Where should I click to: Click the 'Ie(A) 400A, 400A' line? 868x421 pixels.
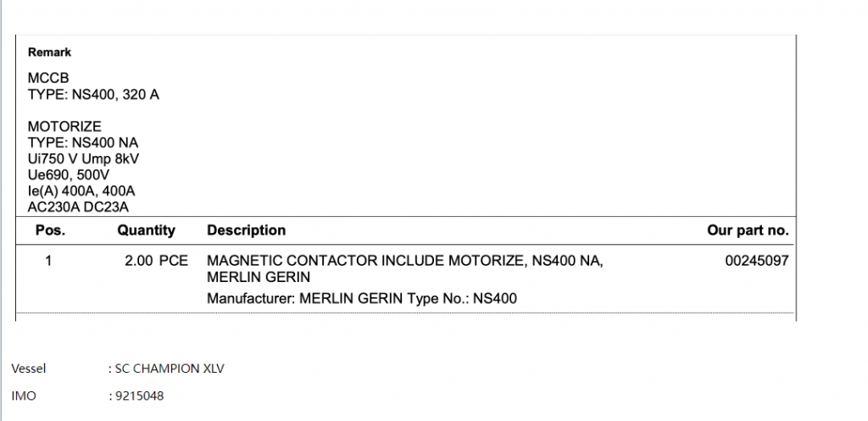tap(81, 191)
